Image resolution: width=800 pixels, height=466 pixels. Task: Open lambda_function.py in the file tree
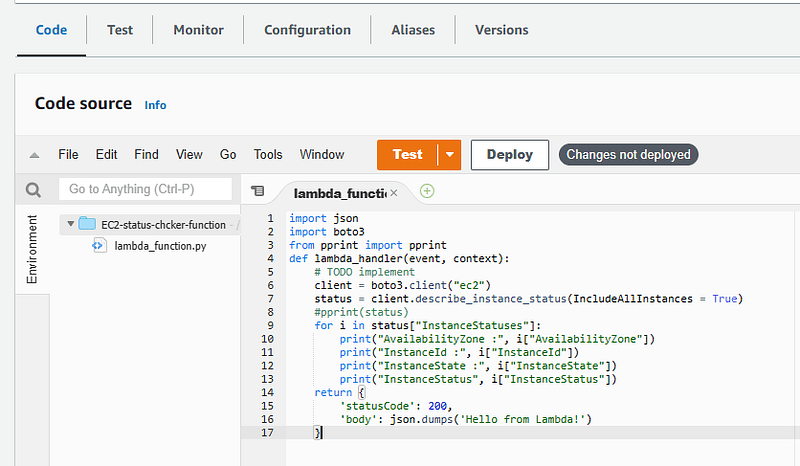coord(160,246)
